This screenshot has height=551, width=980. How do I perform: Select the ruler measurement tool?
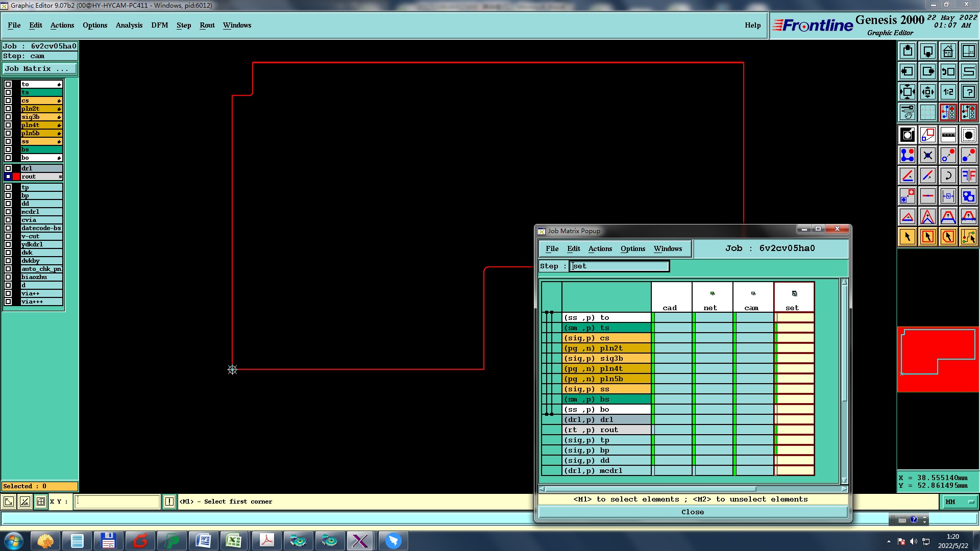pyautogui.click(x=948, y=135)
